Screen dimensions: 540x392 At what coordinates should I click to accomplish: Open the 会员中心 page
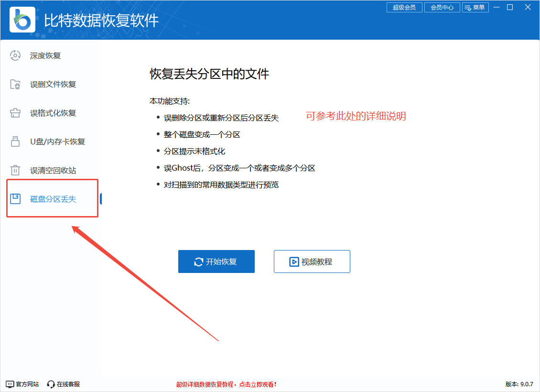(x=442, y=8)
